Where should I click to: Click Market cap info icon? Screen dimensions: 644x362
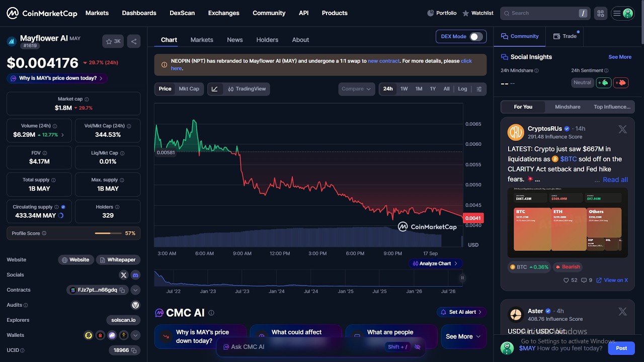point(87,100)
